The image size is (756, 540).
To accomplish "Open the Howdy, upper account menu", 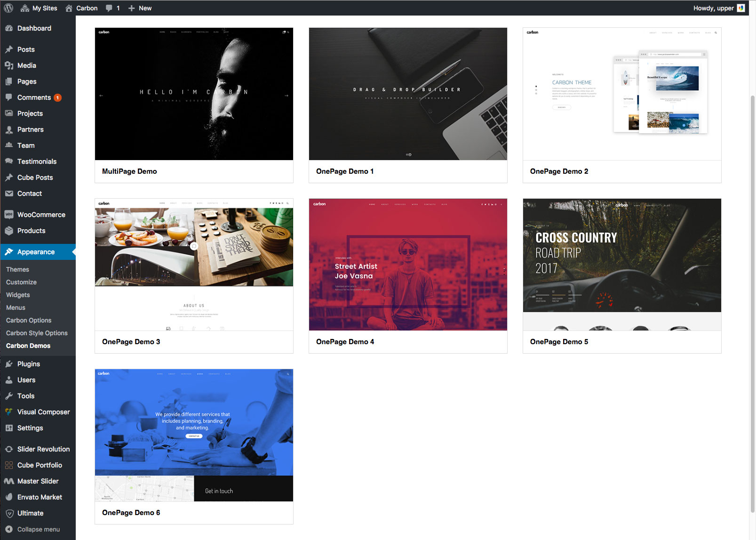I will tap(718, 8).
